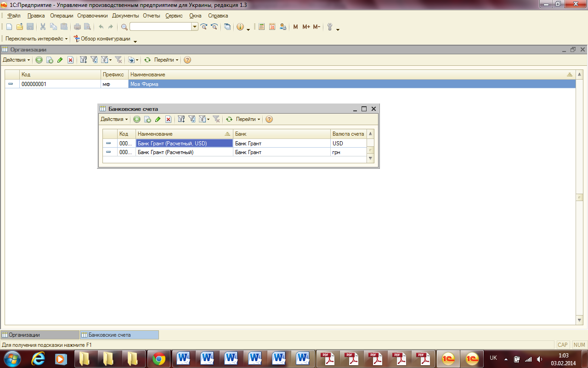
Task: Open Перейти dropdown in Банковские счета window
Action: [x=248, y=119]
